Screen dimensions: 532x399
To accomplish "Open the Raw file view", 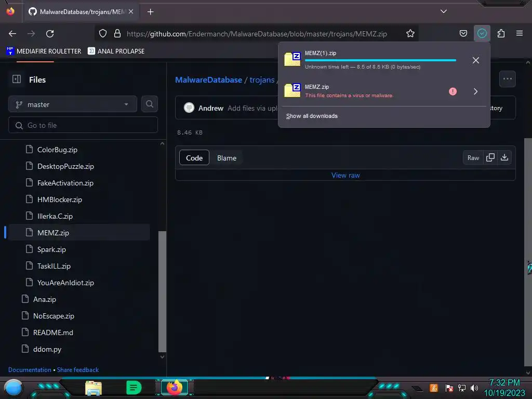I will point(473,158).
